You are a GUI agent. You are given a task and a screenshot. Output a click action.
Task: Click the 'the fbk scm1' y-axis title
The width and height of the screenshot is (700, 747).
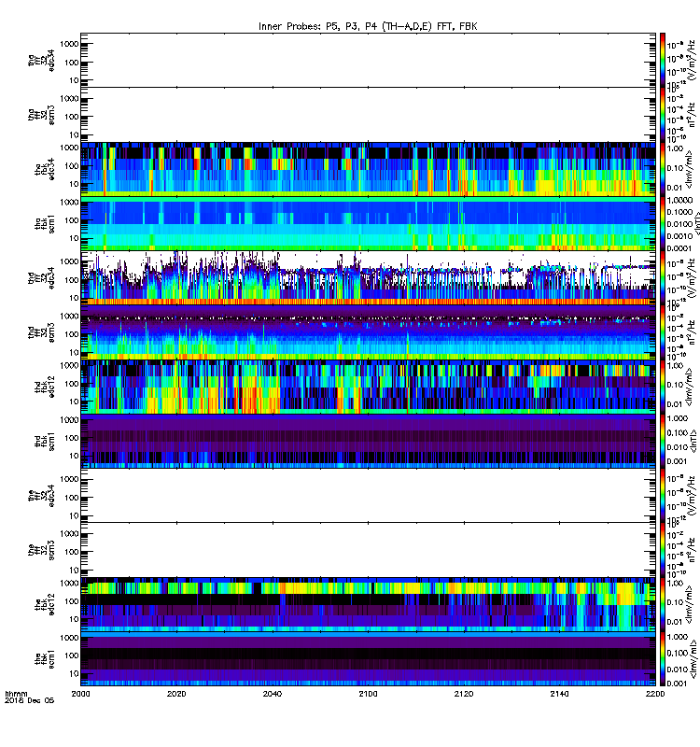[44, 659]
